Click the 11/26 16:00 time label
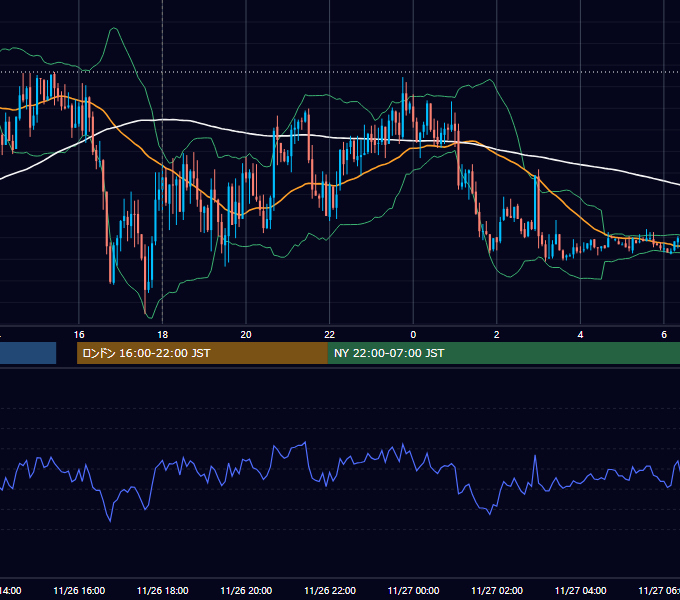680x600 pixels. (x=79, y=591)
